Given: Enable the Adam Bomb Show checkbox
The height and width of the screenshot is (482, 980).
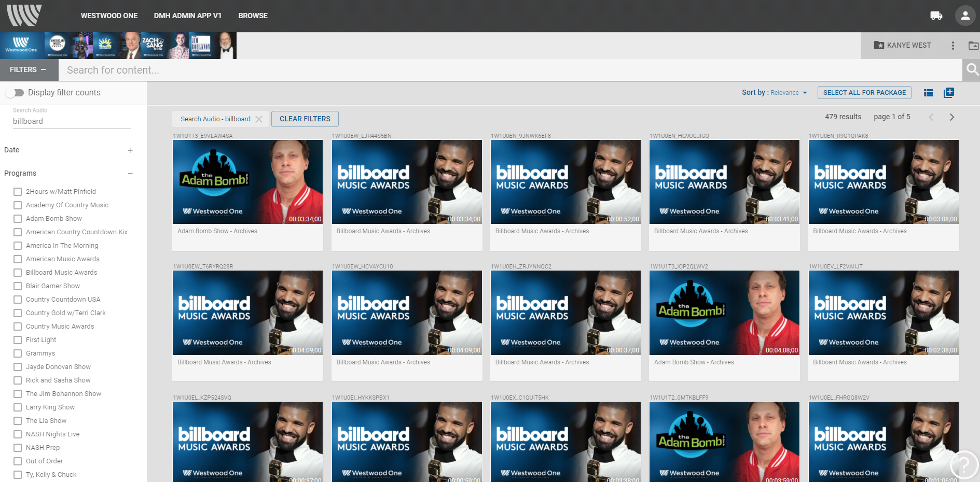Looking at the screenshot, I should [x=18, y=219].
